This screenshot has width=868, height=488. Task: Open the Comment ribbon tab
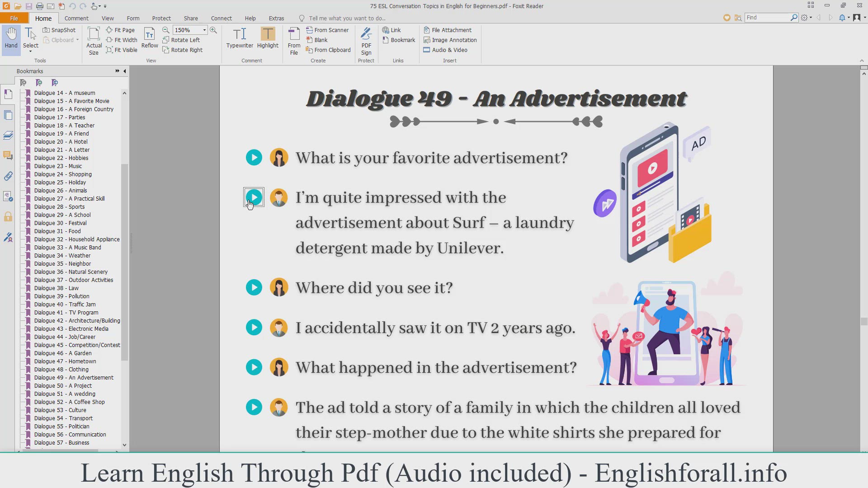76,18
